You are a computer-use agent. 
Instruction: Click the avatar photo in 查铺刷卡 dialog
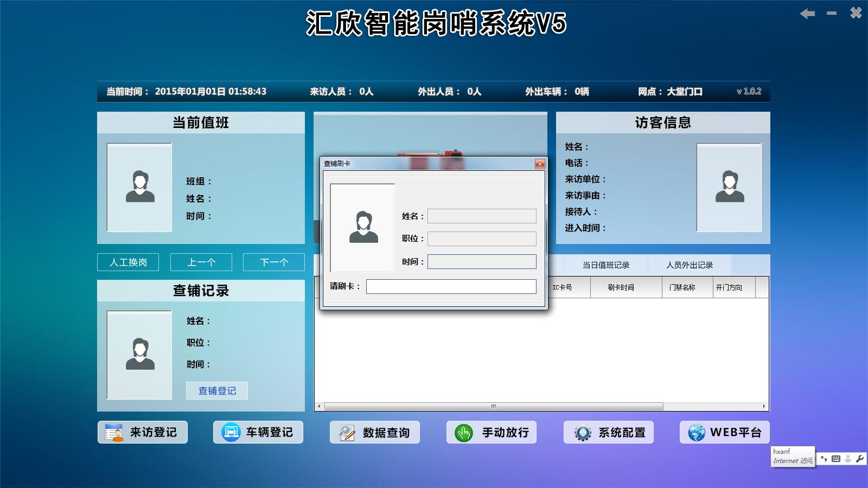coord(362,227)
